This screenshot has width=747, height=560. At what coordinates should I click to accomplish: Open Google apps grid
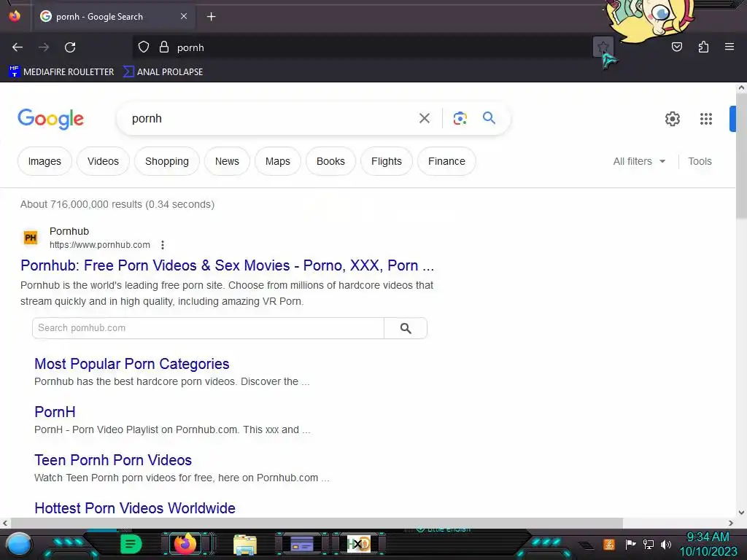click(x=706, y=119)
